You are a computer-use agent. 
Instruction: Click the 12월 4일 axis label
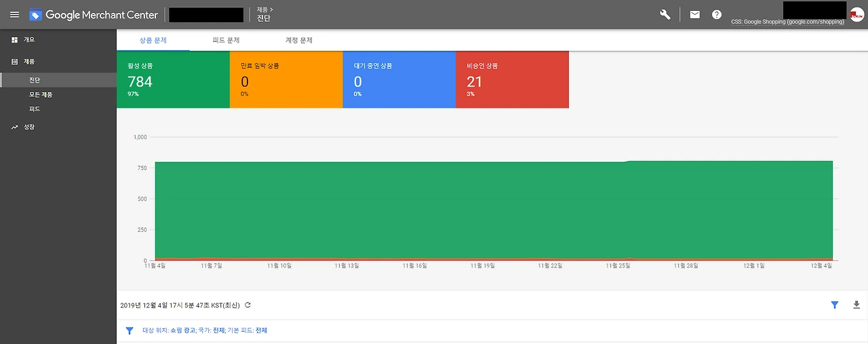[821, 266]
